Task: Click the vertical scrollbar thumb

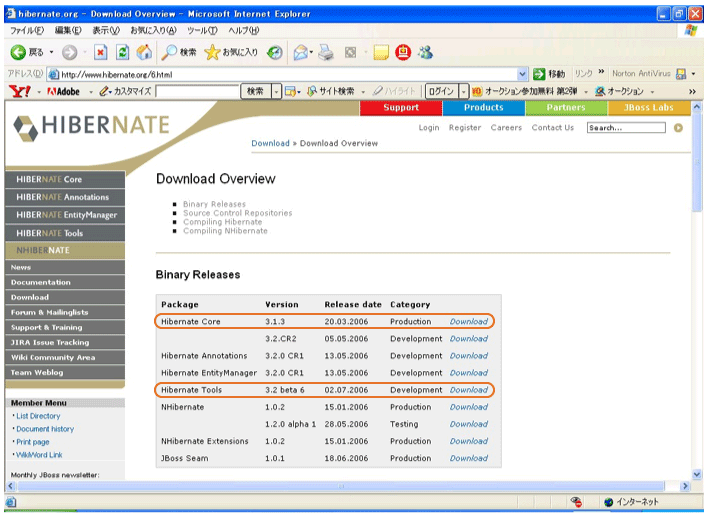Action: click(697, 162)
